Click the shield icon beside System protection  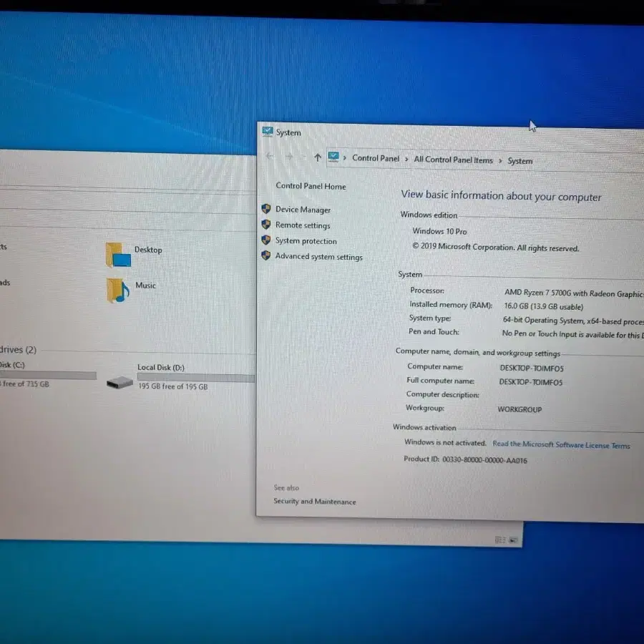pos(266,240)
